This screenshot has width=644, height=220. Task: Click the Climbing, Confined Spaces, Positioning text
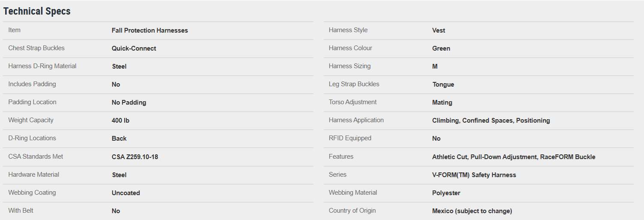tap(491, 121)
